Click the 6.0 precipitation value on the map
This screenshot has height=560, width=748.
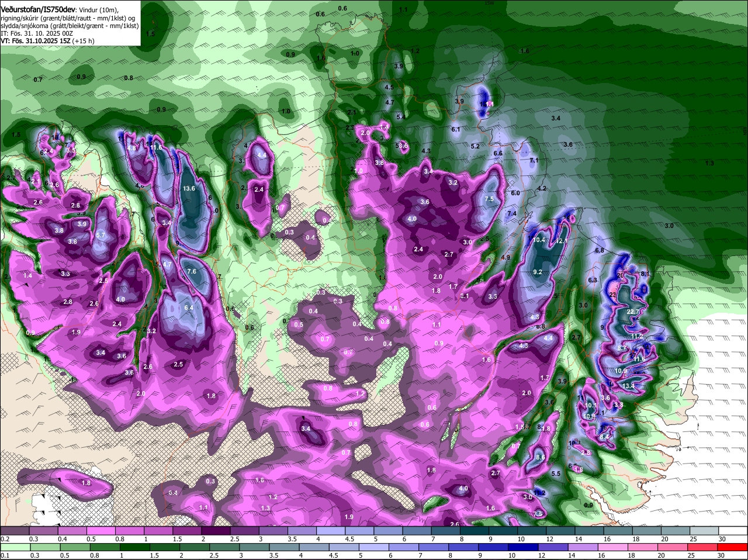pyautogui.click(x=515, y=193)
